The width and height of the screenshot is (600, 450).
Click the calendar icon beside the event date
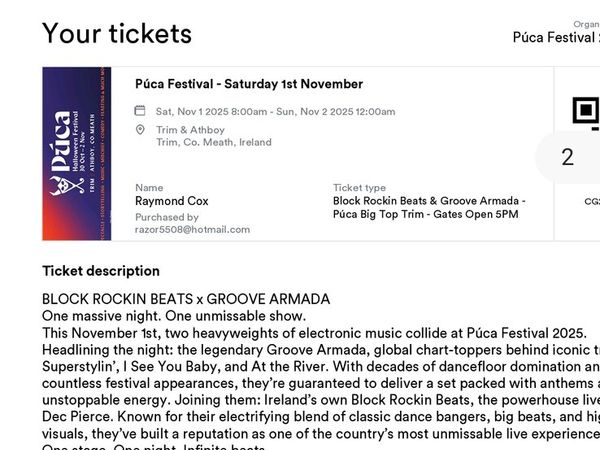[x=141, y=112]
